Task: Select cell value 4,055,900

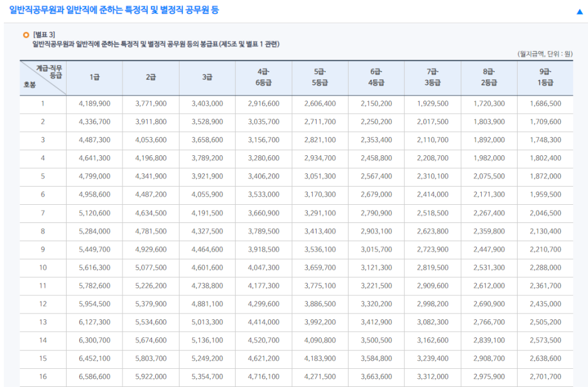Action: (x=207, y=195)
